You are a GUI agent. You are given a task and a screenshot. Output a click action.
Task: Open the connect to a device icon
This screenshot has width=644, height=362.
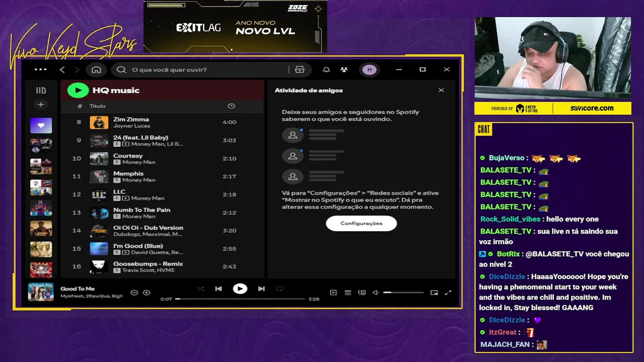362,293
